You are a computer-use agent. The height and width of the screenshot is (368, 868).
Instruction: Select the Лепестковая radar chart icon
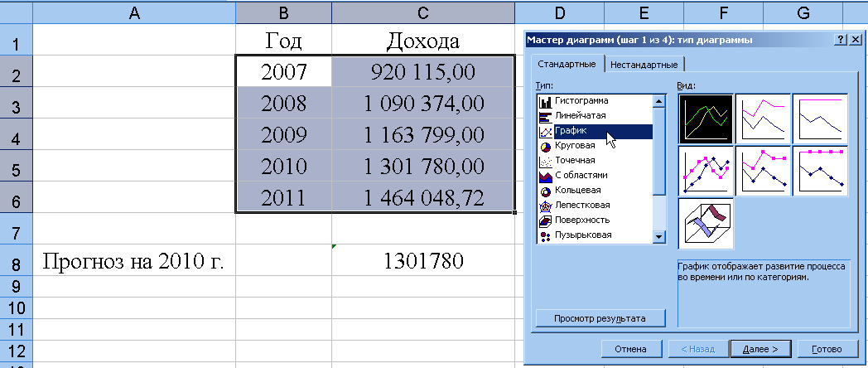[546, 206]
